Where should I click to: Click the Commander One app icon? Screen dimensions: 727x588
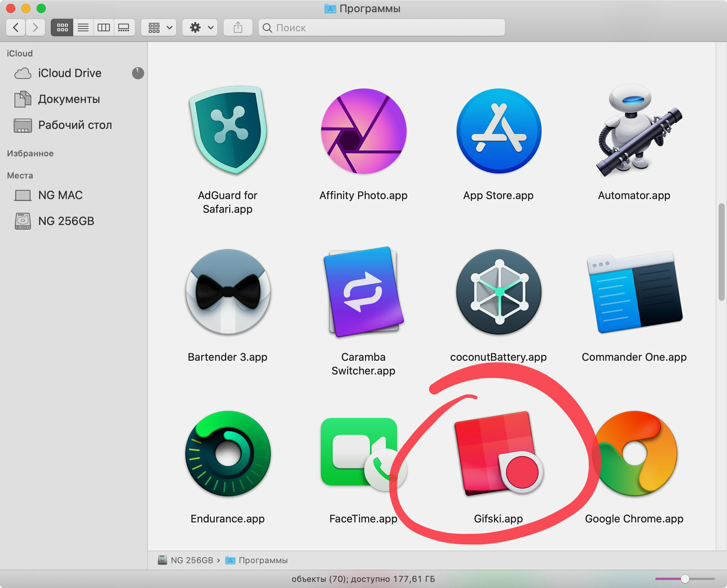[634, 292]
